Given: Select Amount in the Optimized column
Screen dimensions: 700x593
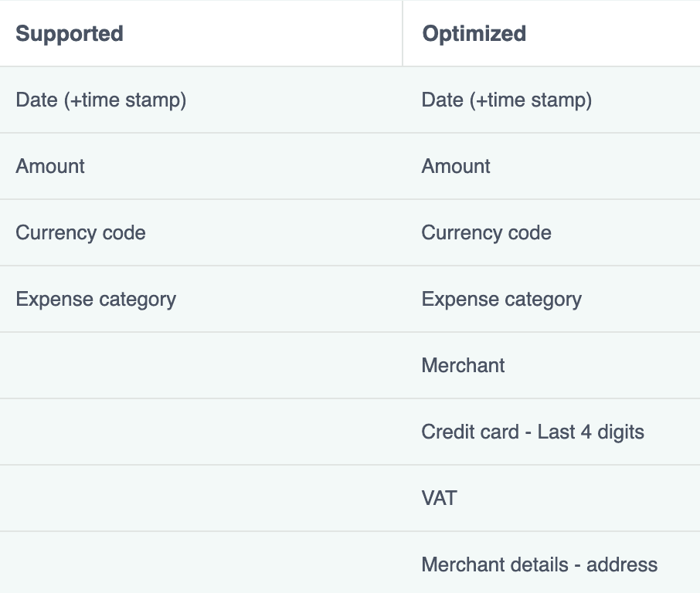Looking at the screenshot, I should coord(456,167).
